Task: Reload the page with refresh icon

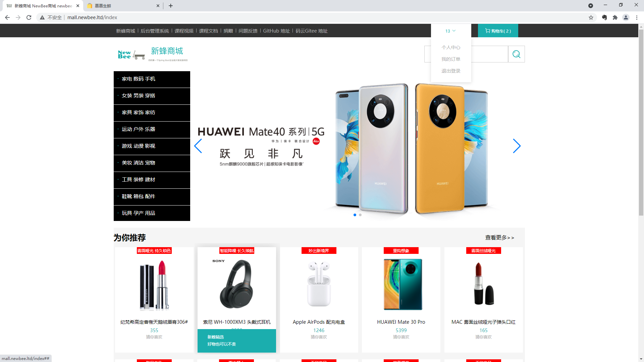Action: tap(29, 17)
